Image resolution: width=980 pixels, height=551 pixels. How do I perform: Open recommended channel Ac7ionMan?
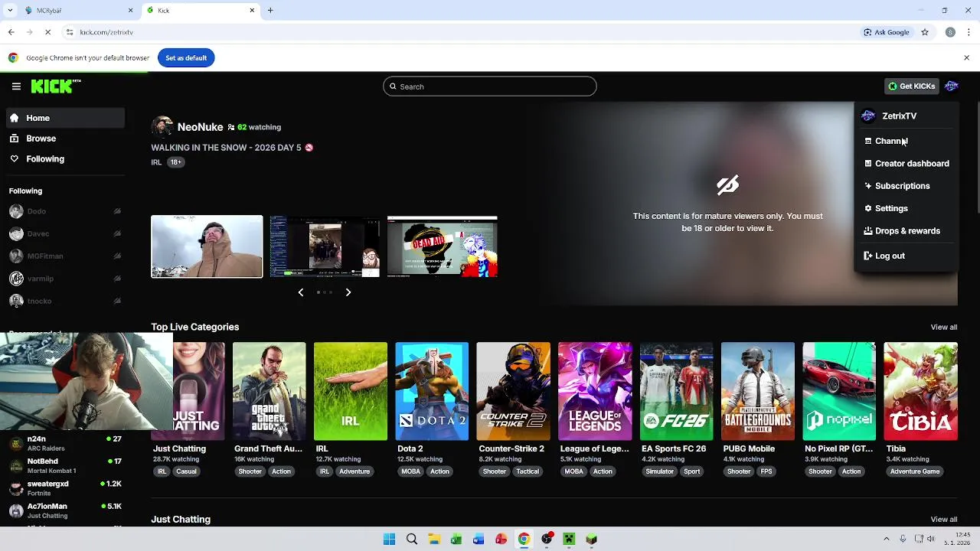coord(65,510)
